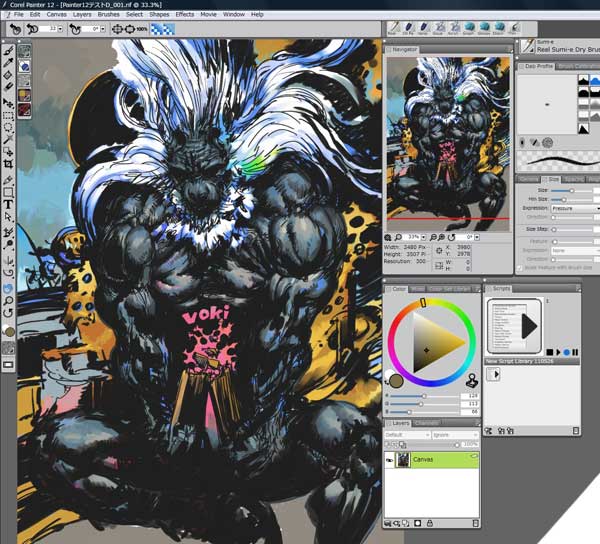Screen dimensions: 600x544
Task: Choose the Eraser tool
Action: [9, 87]
